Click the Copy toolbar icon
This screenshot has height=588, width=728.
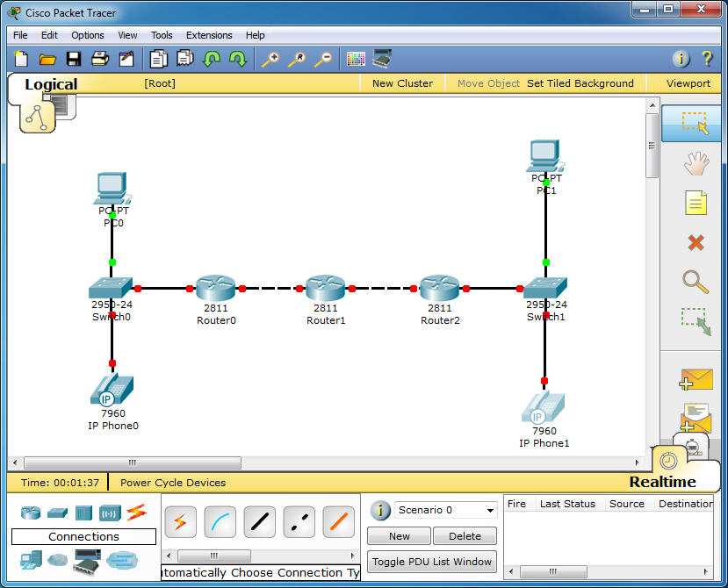pyautogui.click(x=158, y=59)
